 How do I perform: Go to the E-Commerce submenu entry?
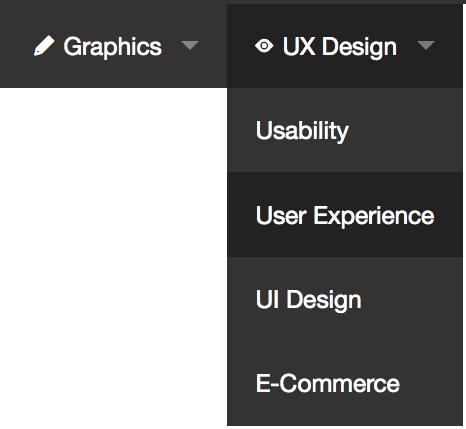click(345, 383)
